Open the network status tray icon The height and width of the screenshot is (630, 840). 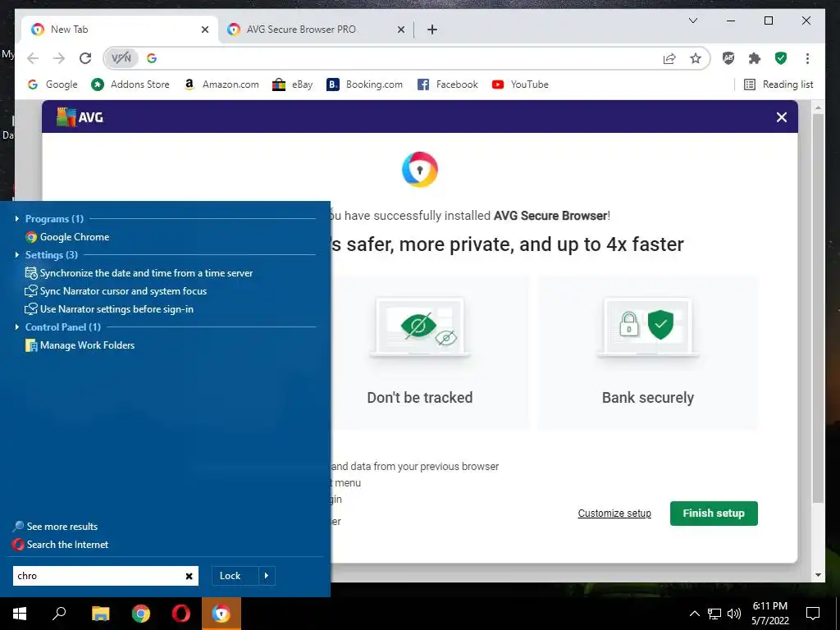714,614
